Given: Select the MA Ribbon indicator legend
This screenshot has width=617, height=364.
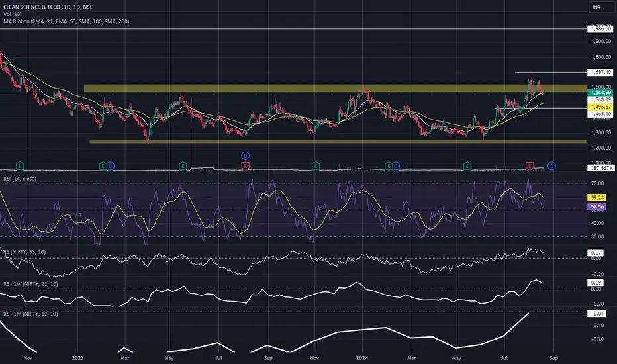Looking at the screenshot, I should [66, 21].
